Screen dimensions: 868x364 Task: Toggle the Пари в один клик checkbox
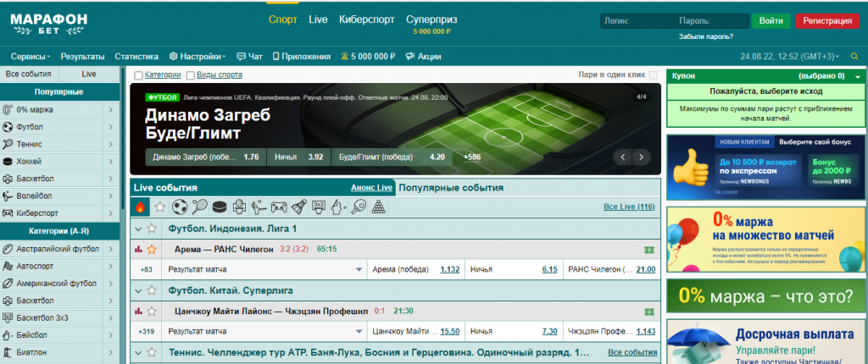pyautogui.click(x=653, y=75)
